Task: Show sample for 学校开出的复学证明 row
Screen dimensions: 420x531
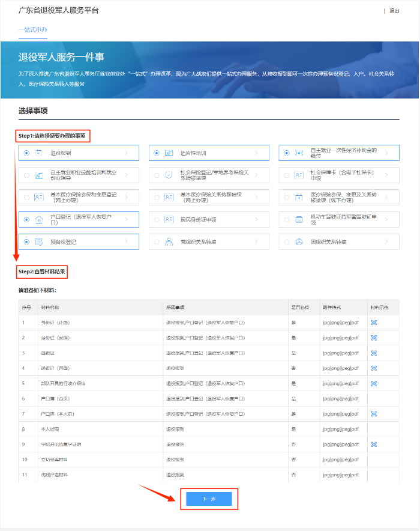Action: (374, 444)
